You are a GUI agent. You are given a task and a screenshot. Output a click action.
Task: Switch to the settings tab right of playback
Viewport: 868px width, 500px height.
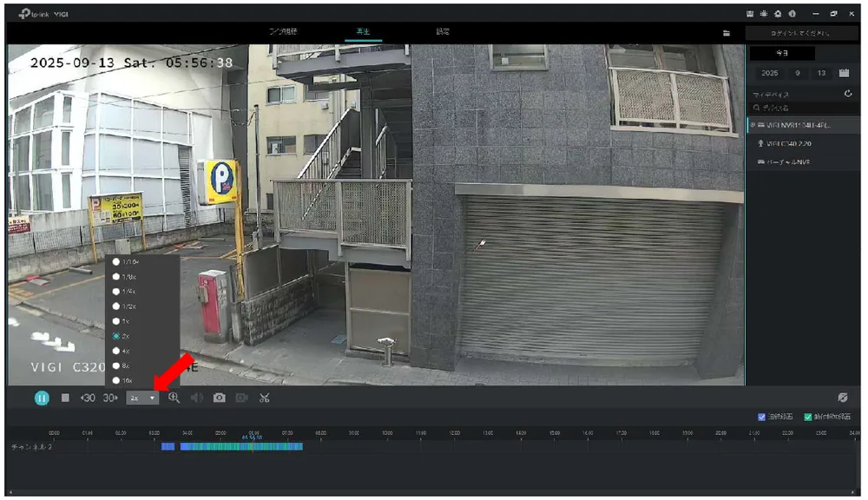[443, 31]
